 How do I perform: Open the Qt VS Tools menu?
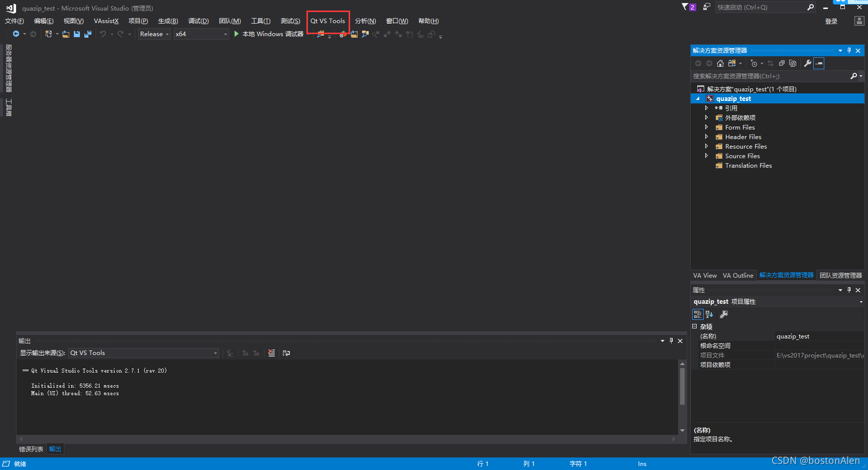[x=328, y=21]
